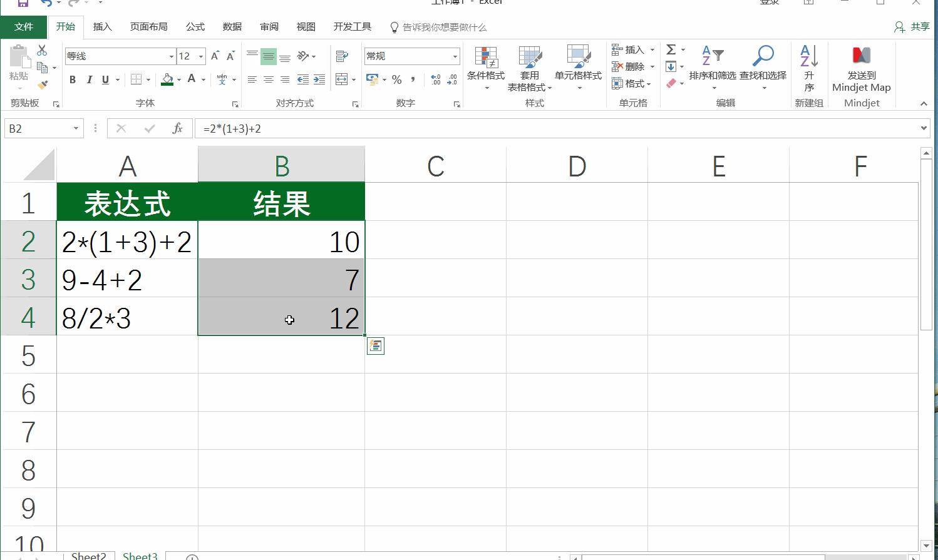
Task: Toggle center alignment for selection
Action: 269,79
